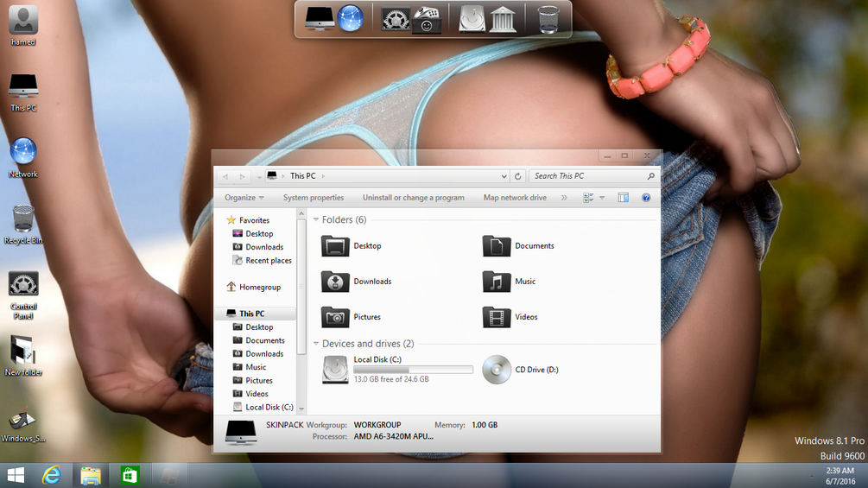Screen dimensions: 868x488
Task: Click the navigation pane scrollbar up arrow
Action: [301, 213]
